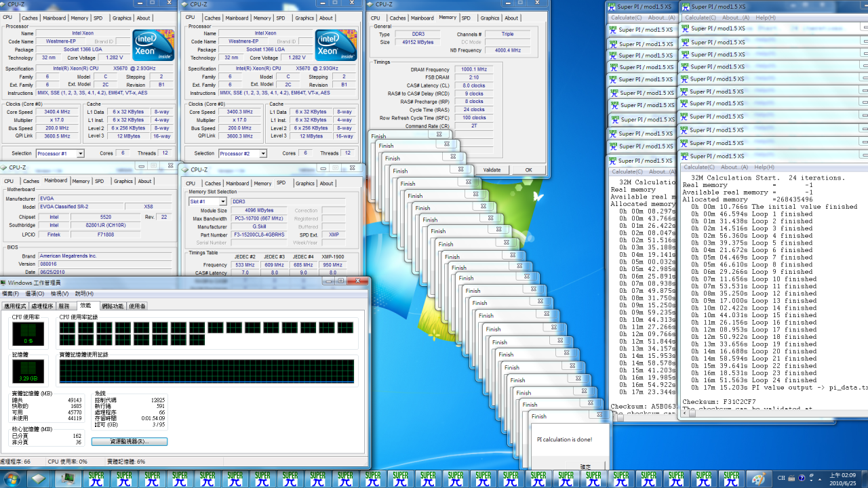Image resolution: width=868 pixels, height=488 pixels.
Task: Click Max Bandwidth 'PC3-10700 (667 MHz)' field
Action: click(x=260, y=218)
